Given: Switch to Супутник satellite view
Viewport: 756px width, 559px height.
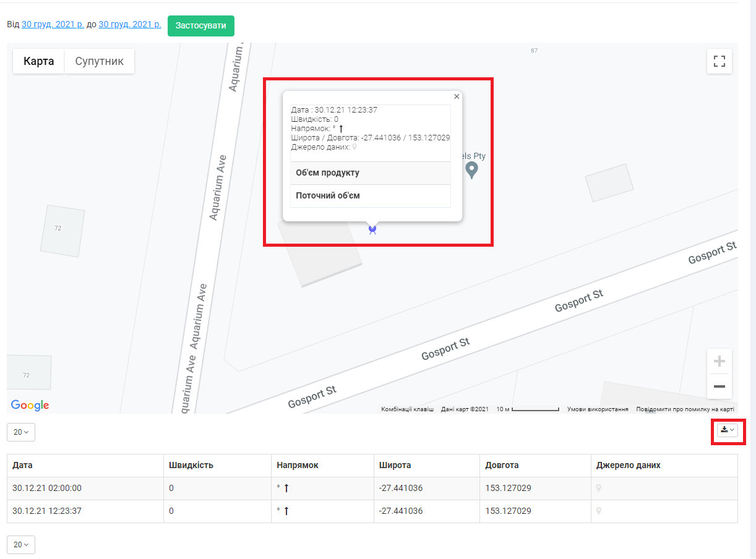Looking at the screenshot, I should coord(99,61).
